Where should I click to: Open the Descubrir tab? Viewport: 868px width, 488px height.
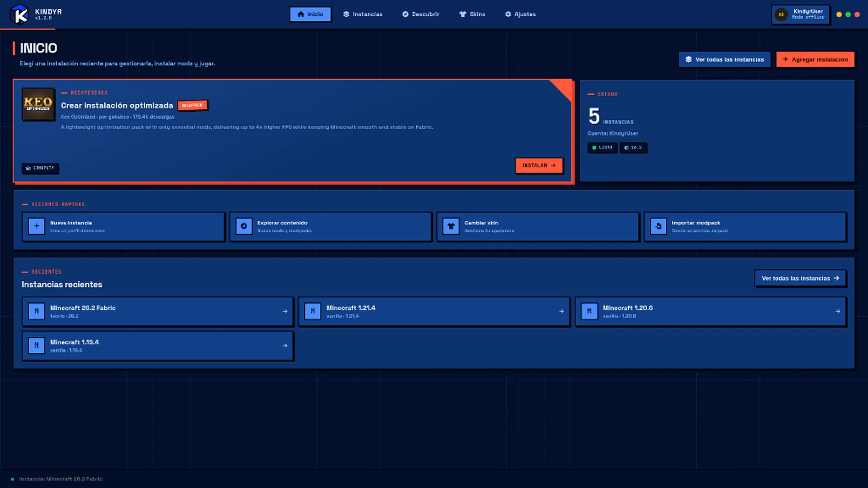coord(421,14)
